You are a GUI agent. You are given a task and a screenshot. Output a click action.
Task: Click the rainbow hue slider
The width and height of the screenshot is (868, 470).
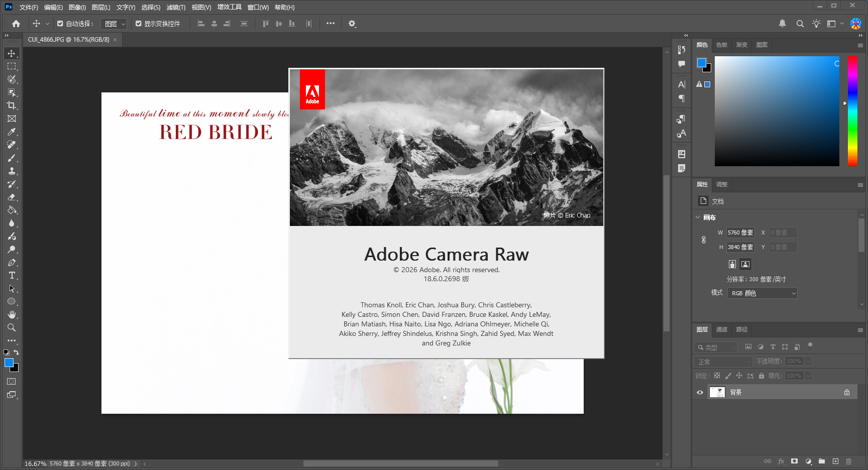[x=852, y=111]
